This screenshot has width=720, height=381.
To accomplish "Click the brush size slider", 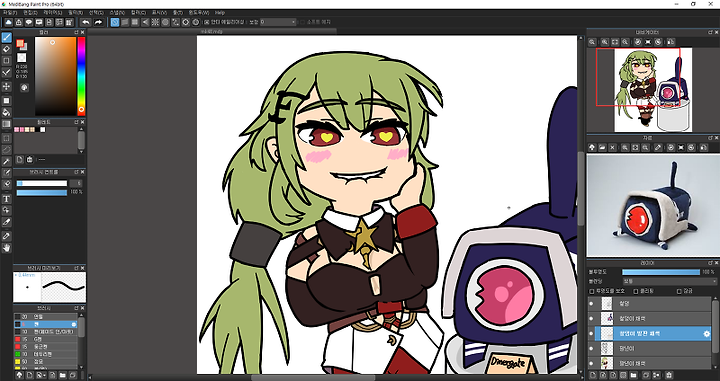I will click(x=42, y=183).
